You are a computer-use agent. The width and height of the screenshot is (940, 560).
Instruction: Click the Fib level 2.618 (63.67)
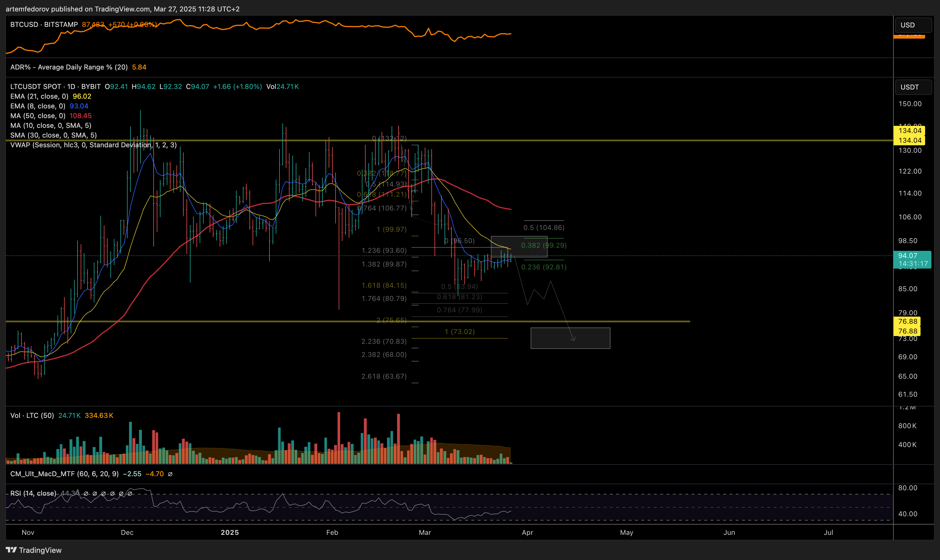coord(384,376)
